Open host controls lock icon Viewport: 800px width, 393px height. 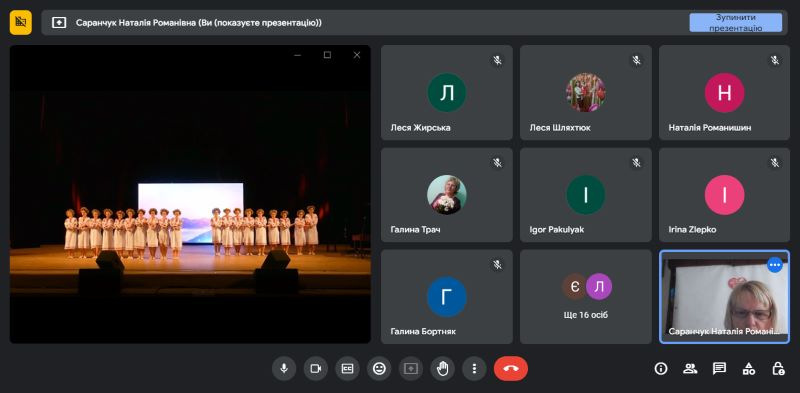(x=778, y=369)
